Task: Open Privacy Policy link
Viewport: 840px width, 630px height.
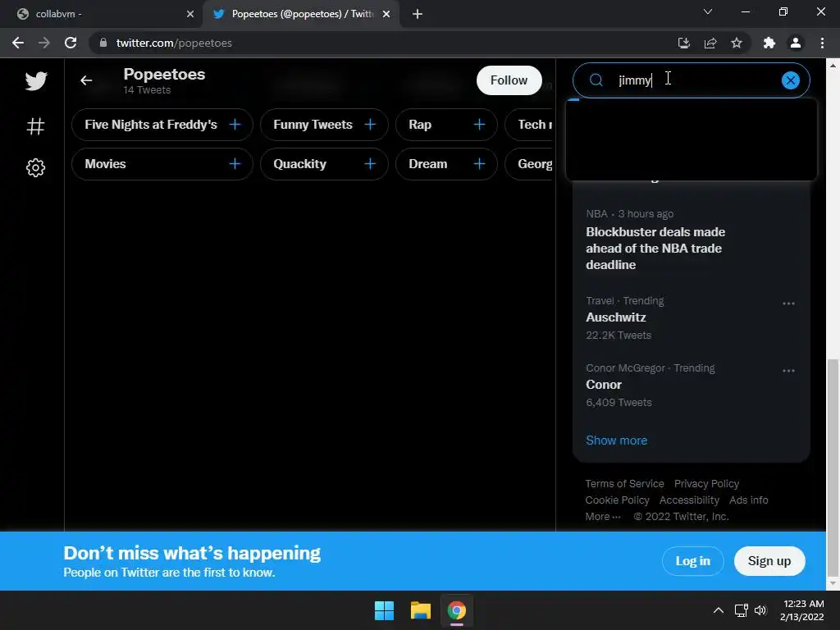Action: [706, 484]
